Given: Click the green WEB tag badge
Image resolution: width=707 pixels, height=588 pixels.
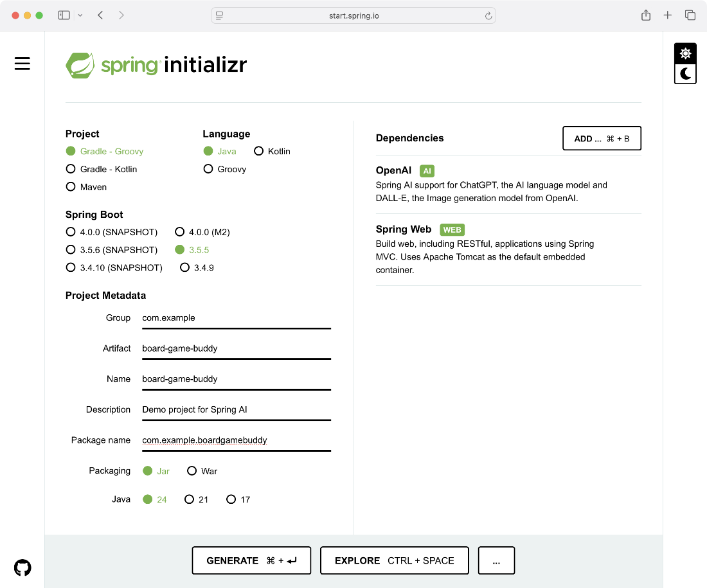Looking at the screenshot, I should point(452,229).
